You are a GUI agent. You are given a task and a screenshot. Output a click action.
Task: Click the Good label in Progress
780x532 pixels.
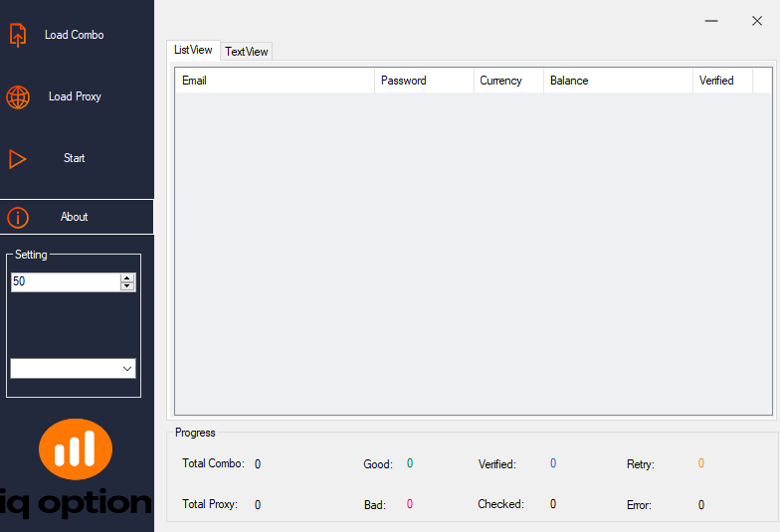[378, 464]
